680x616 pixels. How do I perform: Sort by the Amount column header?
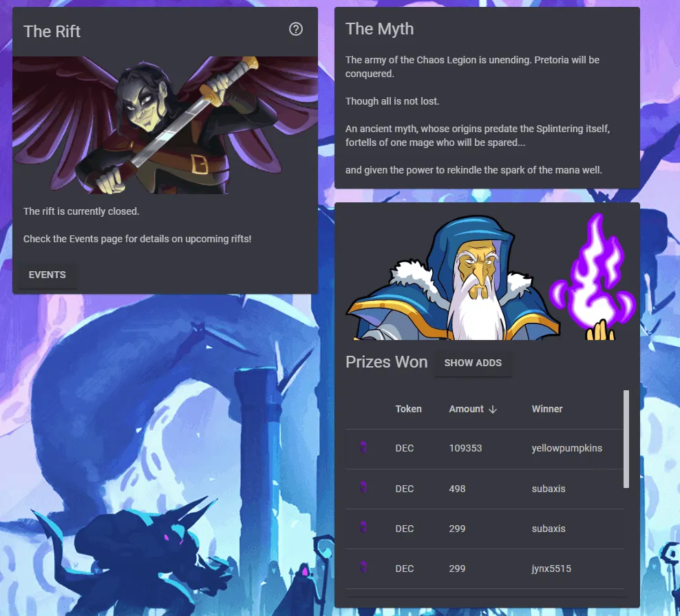pyautogui.click(x=466, y=409)
